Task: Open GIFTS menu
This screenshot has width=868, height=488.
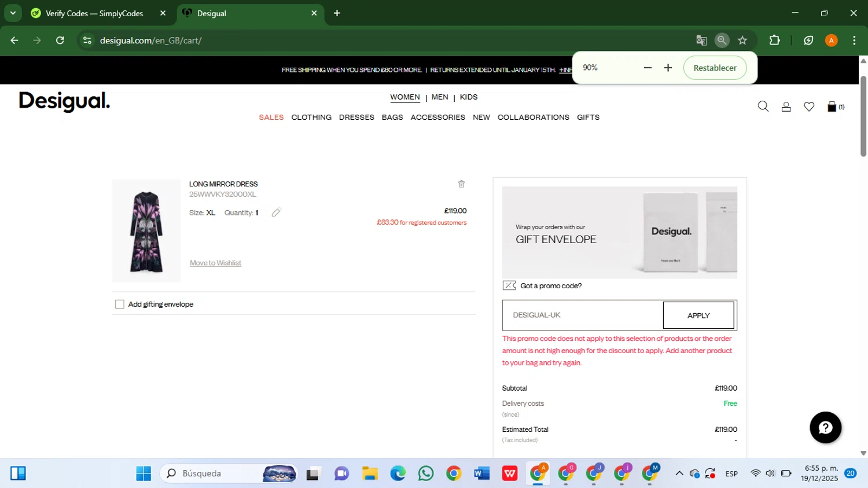Action: click(x=588, y=118)
